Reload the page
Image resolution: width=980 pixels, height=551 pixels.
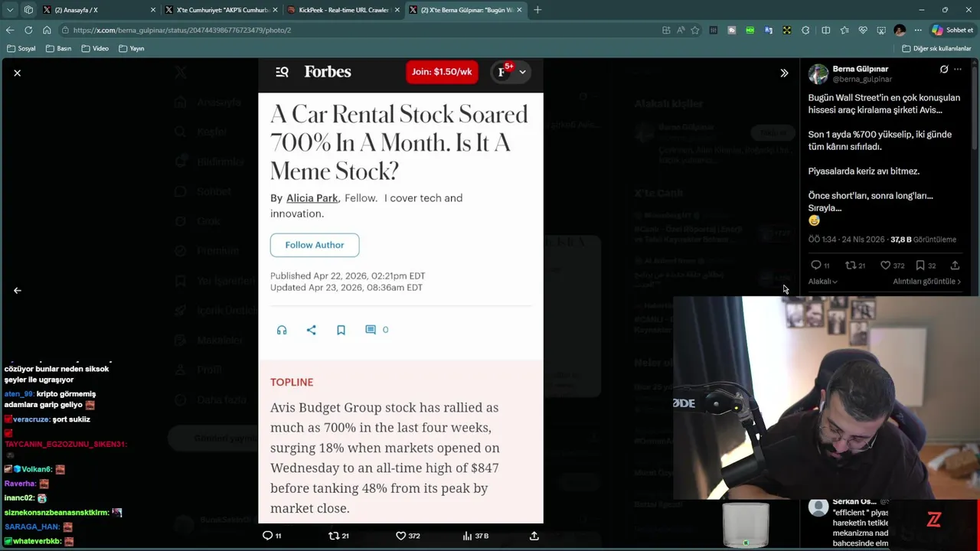(28, 30)
